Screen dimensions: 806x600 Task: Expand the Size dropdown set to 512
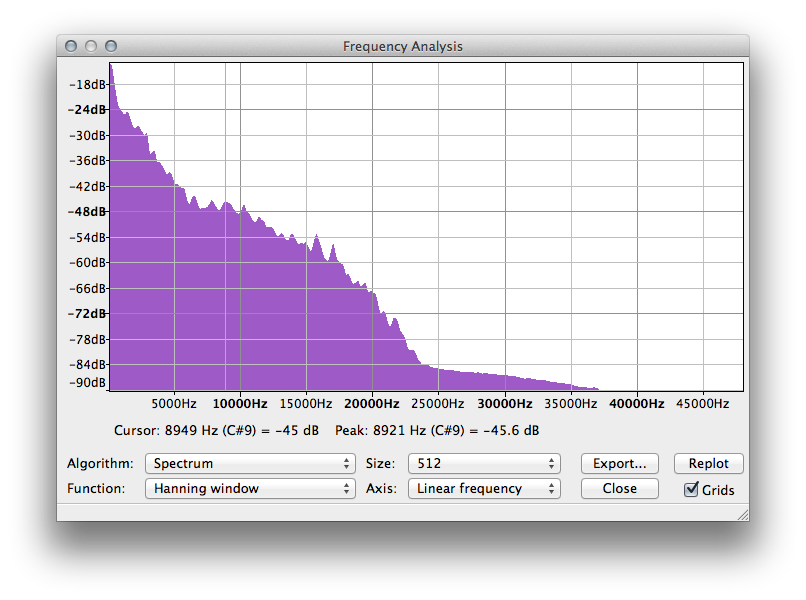[484, 463]
